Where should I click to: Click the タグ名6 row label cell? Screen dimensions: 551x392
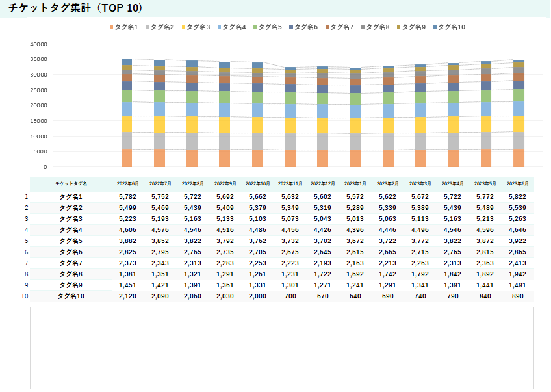point(71,252)
